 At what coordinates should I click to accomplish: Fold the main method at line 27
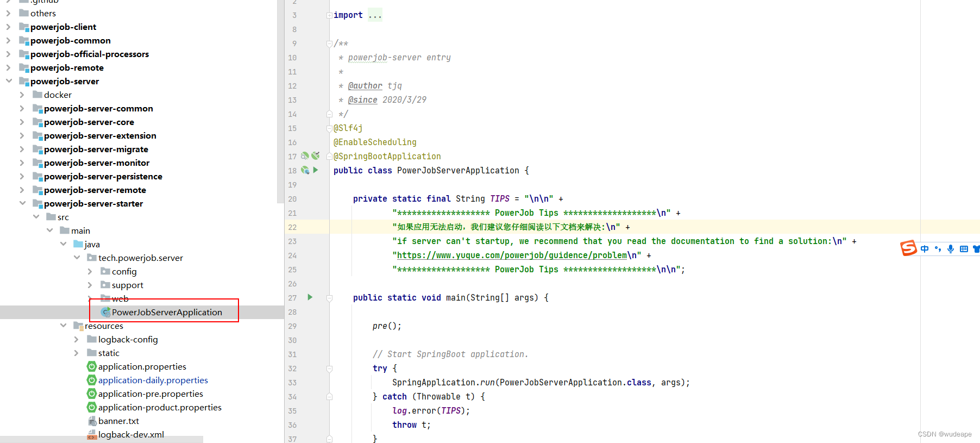click(329, 298)
